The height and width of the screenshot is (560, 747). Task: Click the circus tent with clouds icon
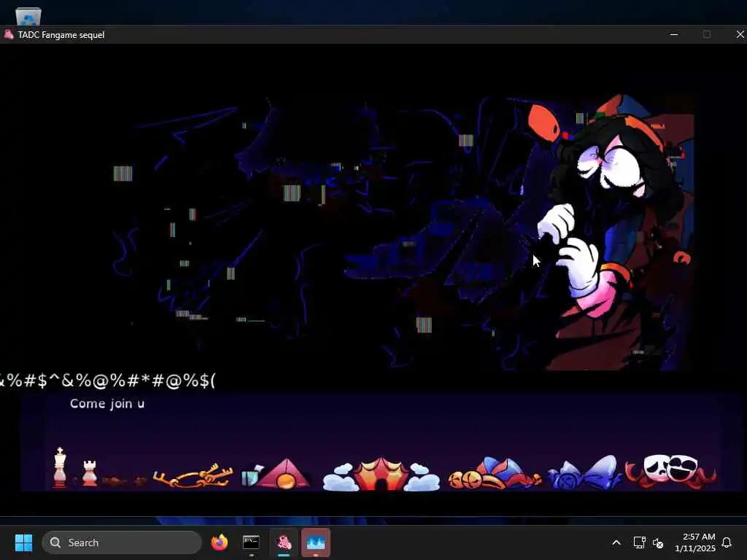click(x=381, y=474)
